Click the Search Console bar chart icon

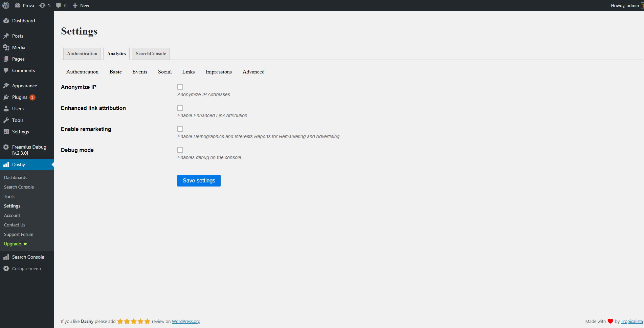point(6,257)
